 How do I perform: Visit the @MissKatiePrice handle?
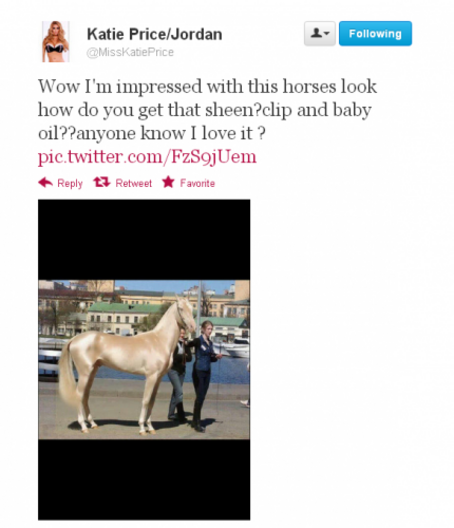[130, 52]
